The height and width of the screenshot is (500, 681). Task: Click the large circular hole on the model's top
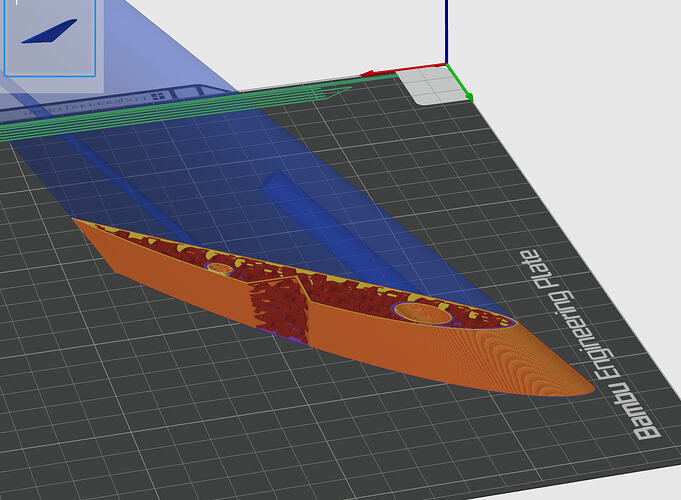point(423,313)
